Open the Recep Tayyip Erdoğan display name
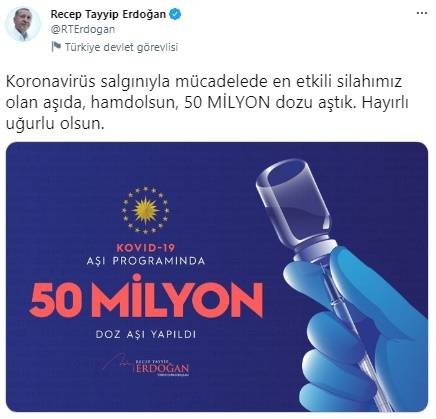 click(108, 14)
